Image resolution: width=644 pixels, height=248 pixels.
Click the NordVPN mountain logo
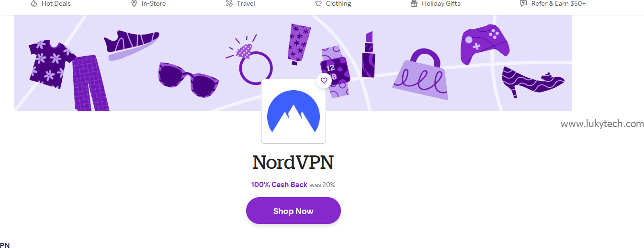tap(294, 111)
